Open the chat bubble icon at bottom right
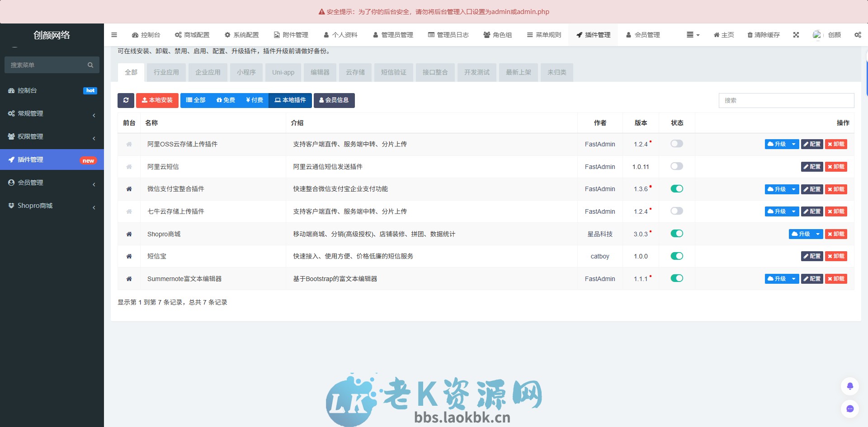 point(850,409)
